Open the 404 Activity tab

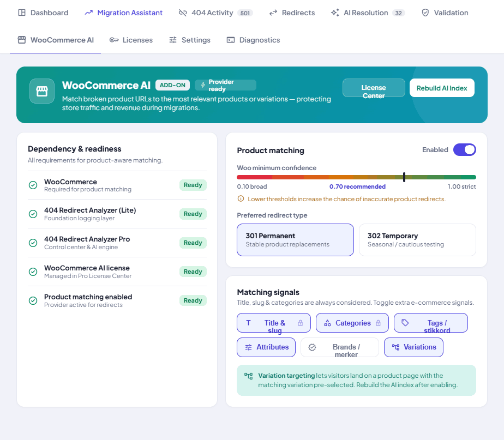[215, 13]
